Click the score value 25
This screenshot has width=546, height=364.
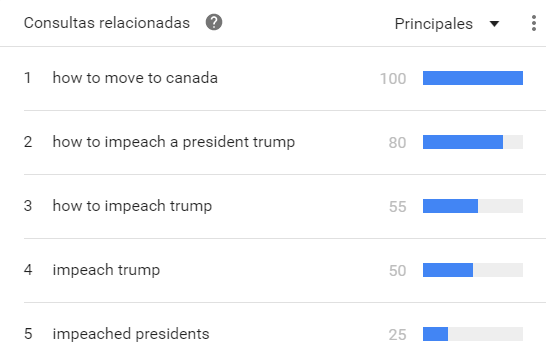coord(397,335)
